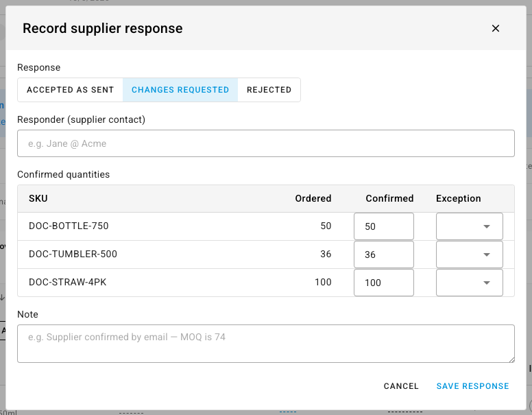Click the Confirmed column header

[389, 198]
